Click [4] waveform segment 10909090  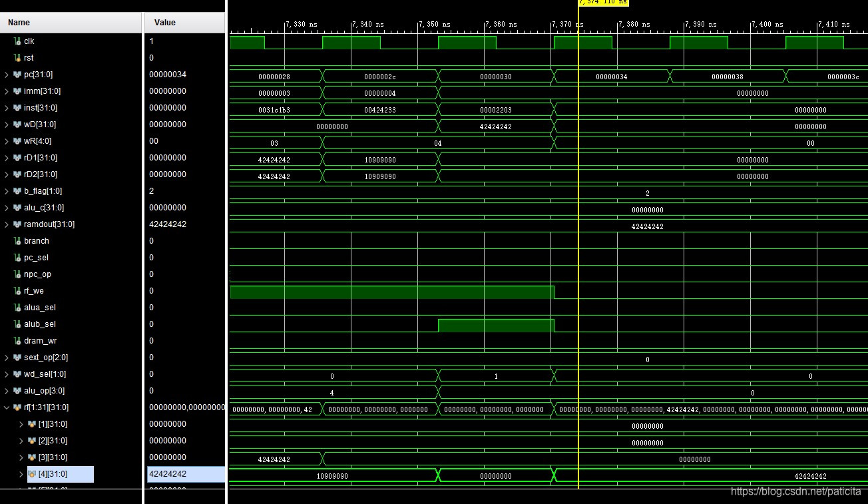click(x=332, y=476)
